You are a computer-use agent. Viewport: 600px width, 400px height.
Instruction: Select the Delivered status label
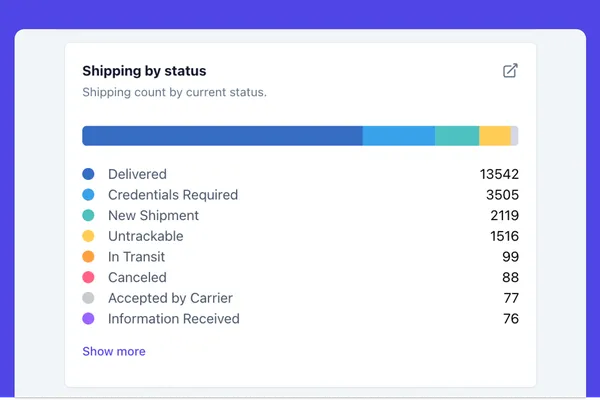[137, 174]
